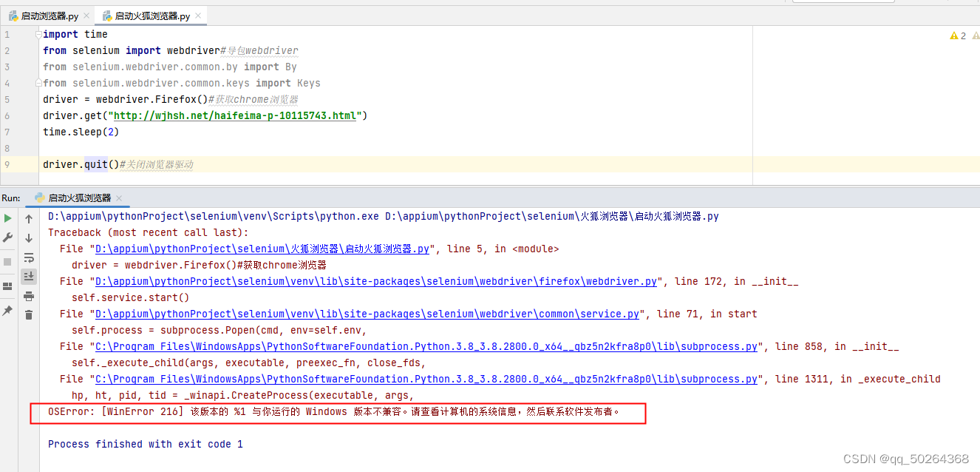Click line number 9 in the gutter
This screenshot has height=472, width=980.
coord(7,164)
